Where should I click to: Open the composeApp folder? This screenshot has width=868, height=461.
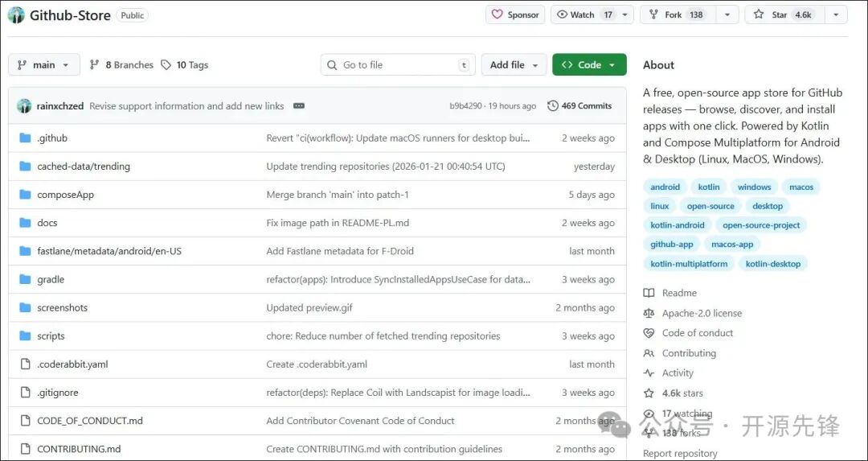[65, 195]
